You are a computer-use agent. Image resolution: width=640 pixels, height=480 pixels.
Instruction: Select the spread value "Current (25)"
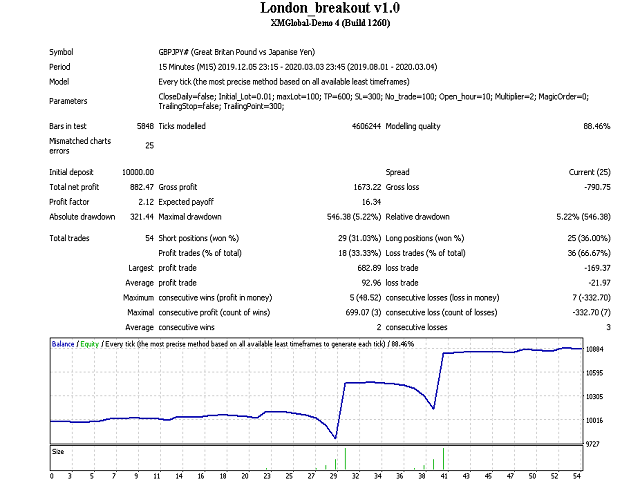590,172
